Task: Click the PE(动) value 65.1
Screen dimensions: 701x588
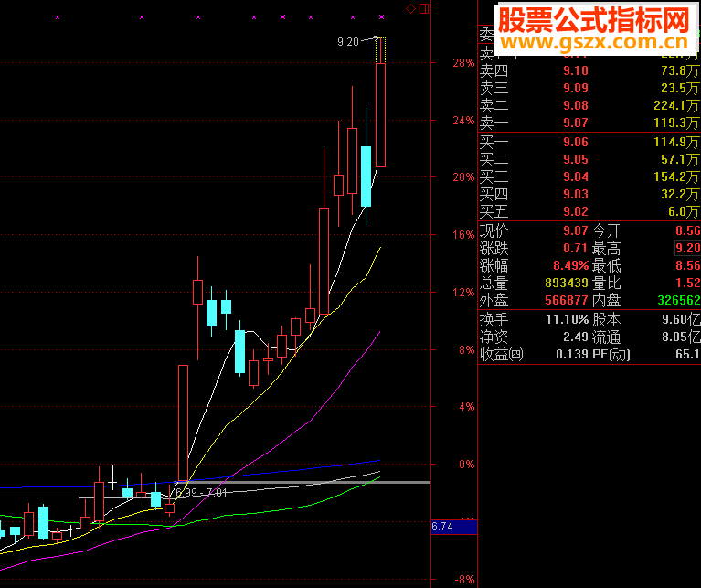Action: tap(687, 354)
